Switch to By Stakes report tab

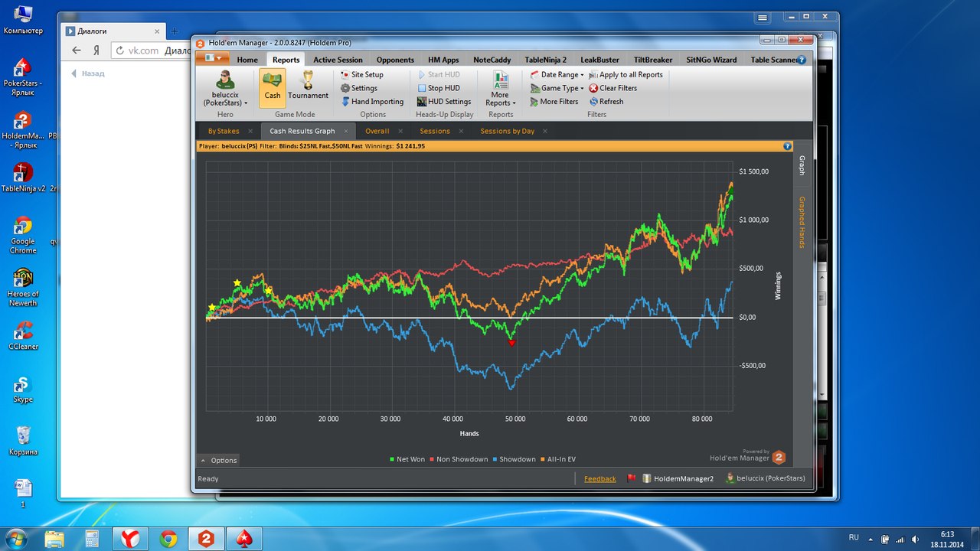(224, 131)
